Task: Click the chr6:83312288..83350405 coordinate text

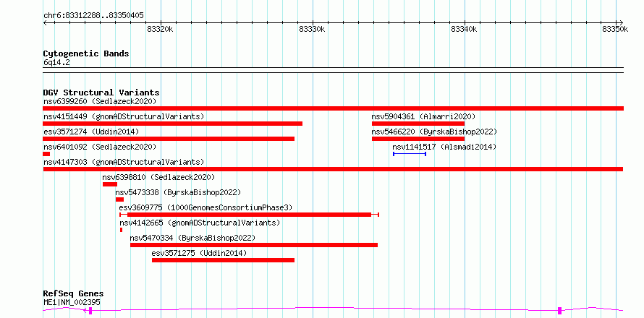Action: coord(93,16)
